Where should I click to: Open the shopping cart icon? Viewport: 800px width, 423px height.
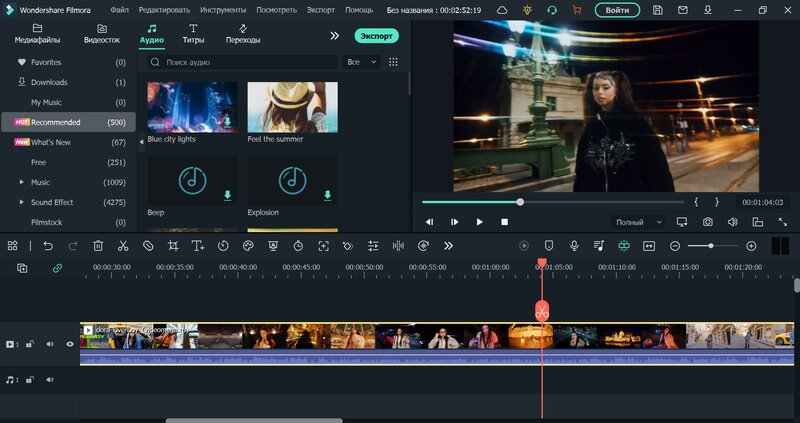577,10
